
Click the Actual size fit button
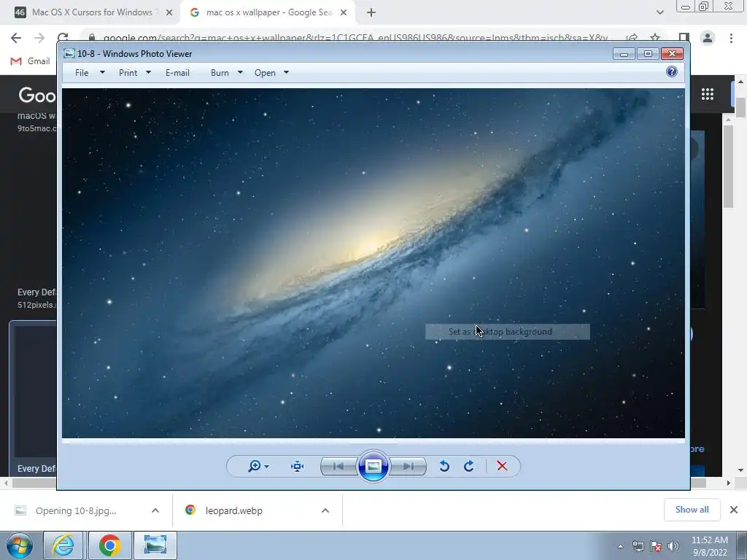click(x=298, y=466)
